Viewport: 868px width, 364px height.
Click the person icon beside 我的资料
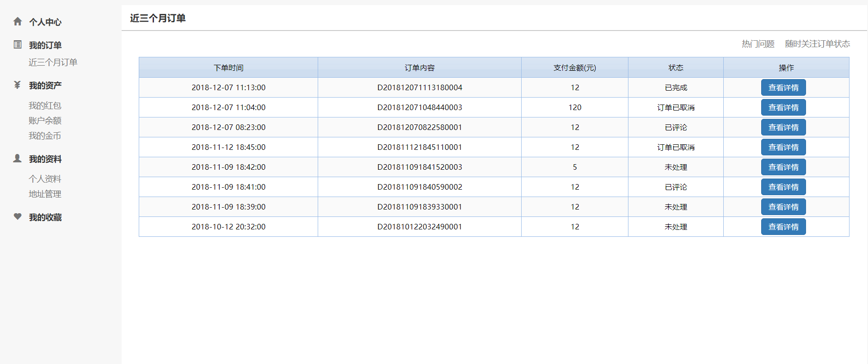pyautogui.click(x=18, y=158)
